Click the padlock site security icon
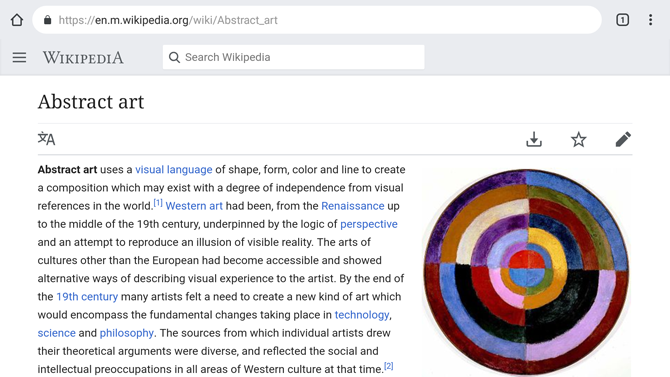This screenshot has width=670, height=377. (47, 20)
